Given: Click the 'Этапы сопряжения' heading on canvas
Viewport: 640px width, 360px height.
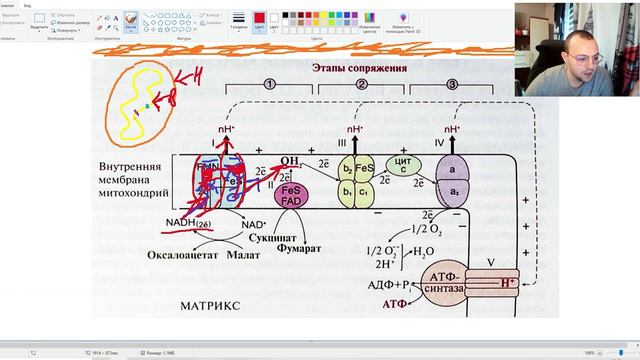Looking at the screenshot, I should [x=360, y=68].
